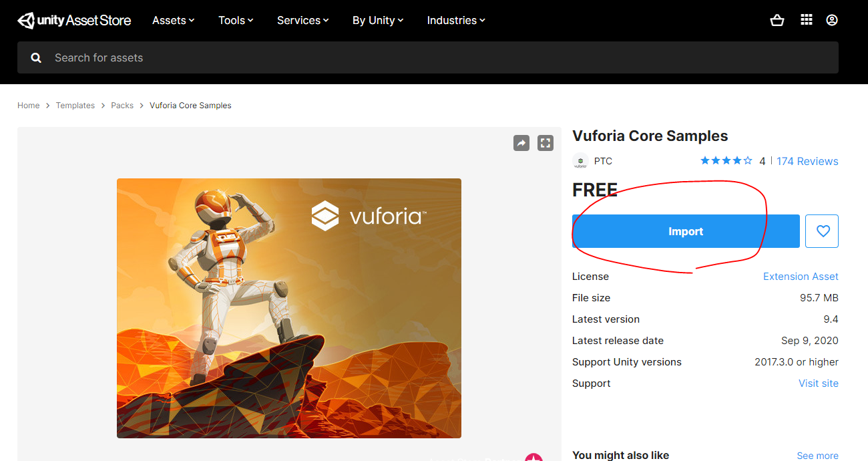868x461 pixels.
Task: Expand the Industries dropdown menu
Action: coord(456,20)
